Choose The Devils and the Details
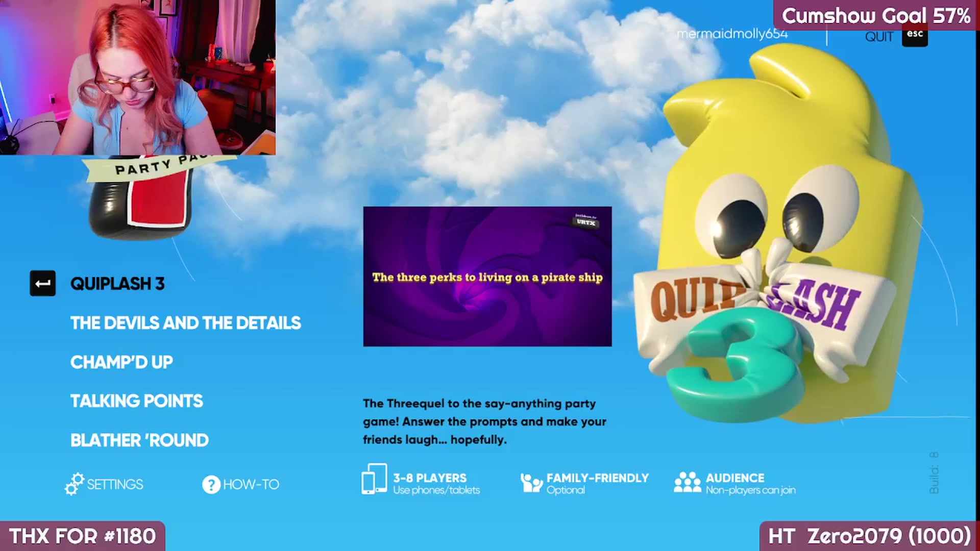 coord(186,323)
